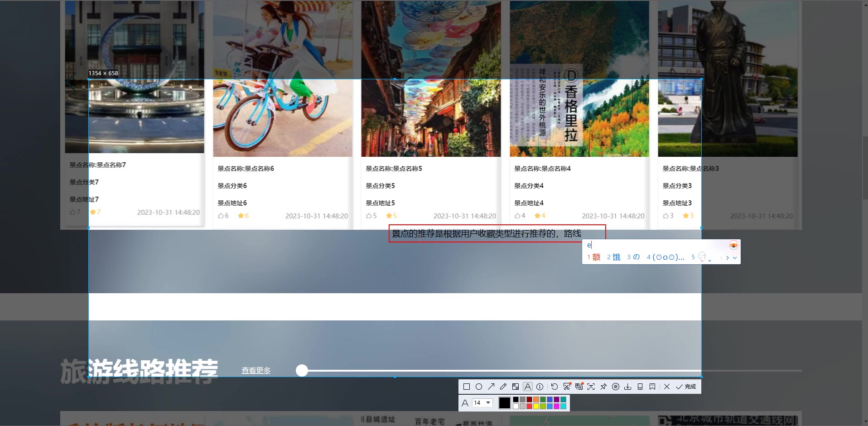Like 景点名称5 with thumbs-up icon
This screenshot has width=868, height=426.
coord(369,216)
